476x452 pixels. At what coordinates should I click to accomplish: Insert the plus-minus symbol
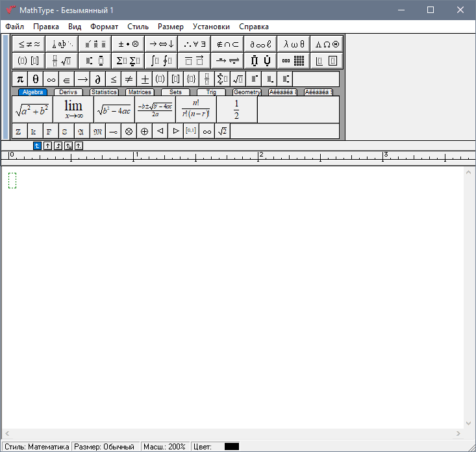tap(145, 79)
